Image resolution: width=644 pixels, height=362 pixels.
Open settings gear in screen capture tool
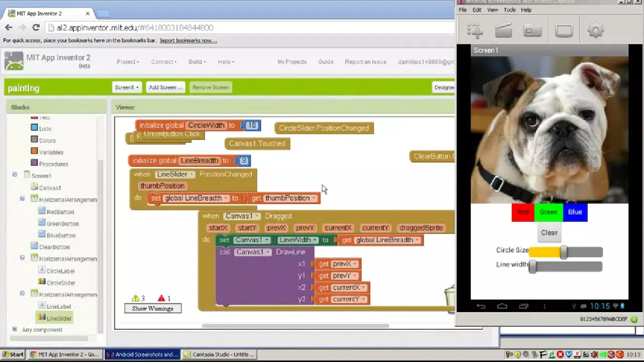(x=596, y=31)
